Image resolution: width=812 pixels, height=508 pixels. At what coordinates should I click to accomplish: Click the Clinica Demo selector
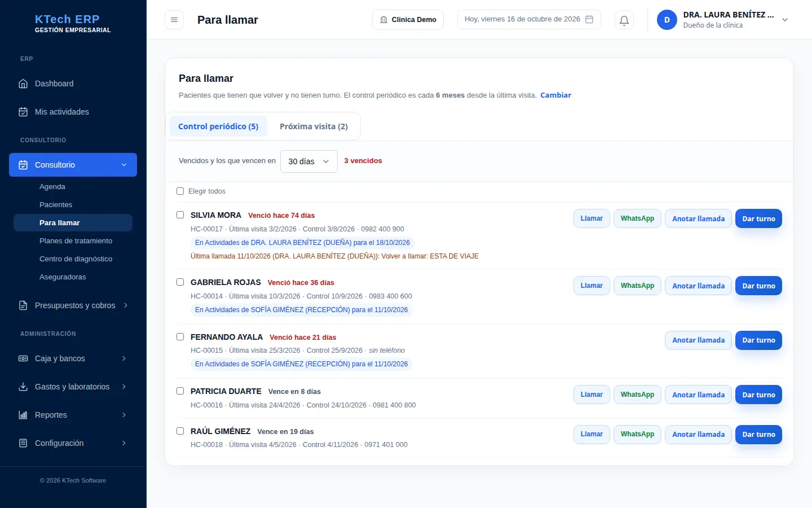click(x=408, y=20)
